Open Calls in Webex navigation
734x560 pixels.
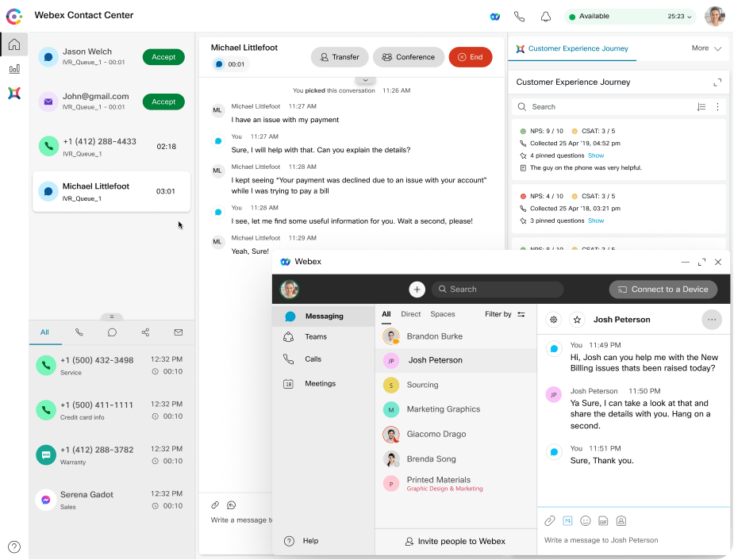pyautogui.click(x=323, y=359)
